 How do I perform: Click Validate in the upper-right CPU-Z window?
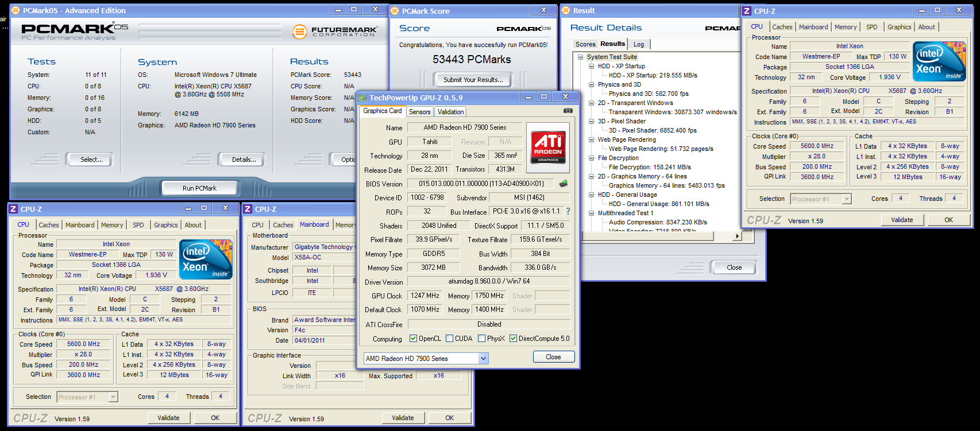pos(902,220)
